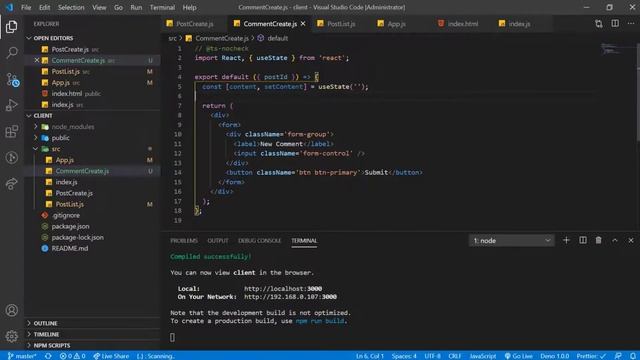The width and height of the screenshot is (640, 360).
Task: Open the terminal selector dropdown '1: node'
Action: [x=511, y=240]
